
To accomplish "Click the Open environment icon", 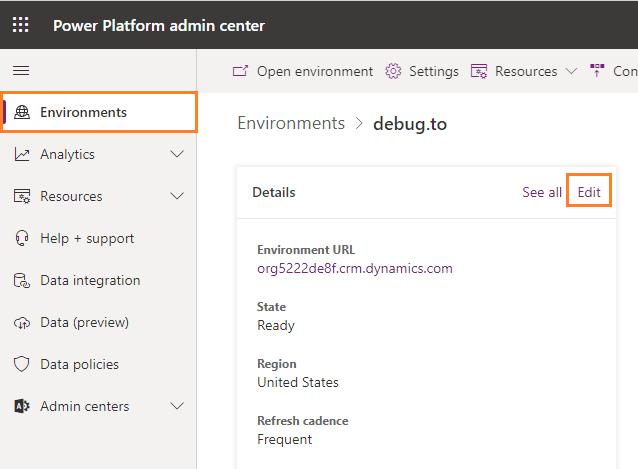I will click(x=240, y=71).
